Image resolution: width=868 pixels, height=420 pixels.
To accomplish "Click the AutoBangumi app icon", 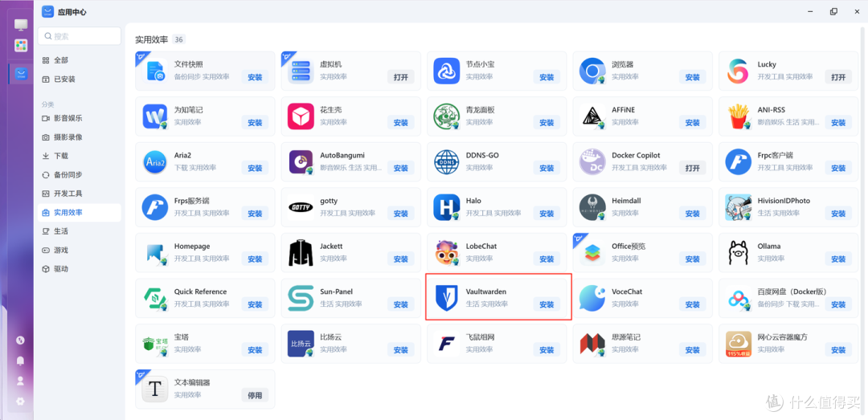I will (x=301, y=161).
